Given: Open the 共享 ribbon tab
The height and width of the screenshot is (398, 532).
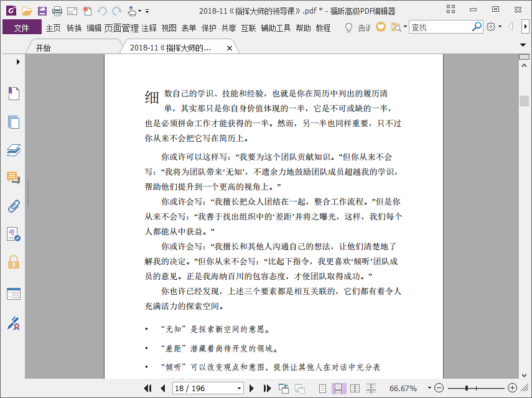Looking at the screenshot, I should tap(229, 28).
